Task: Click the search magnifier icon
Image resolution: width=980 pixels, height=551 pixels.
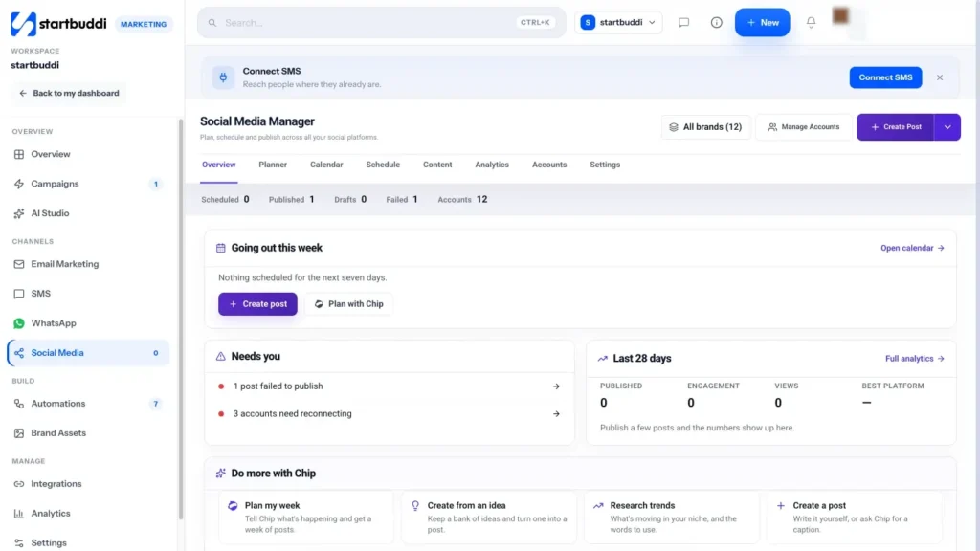Action: pyautogui.click(x=212, y=23)
